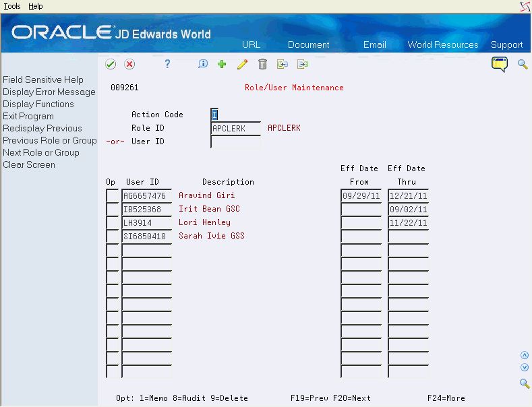
Task: Click the red X cancel icon
Action: click(129, 64)
